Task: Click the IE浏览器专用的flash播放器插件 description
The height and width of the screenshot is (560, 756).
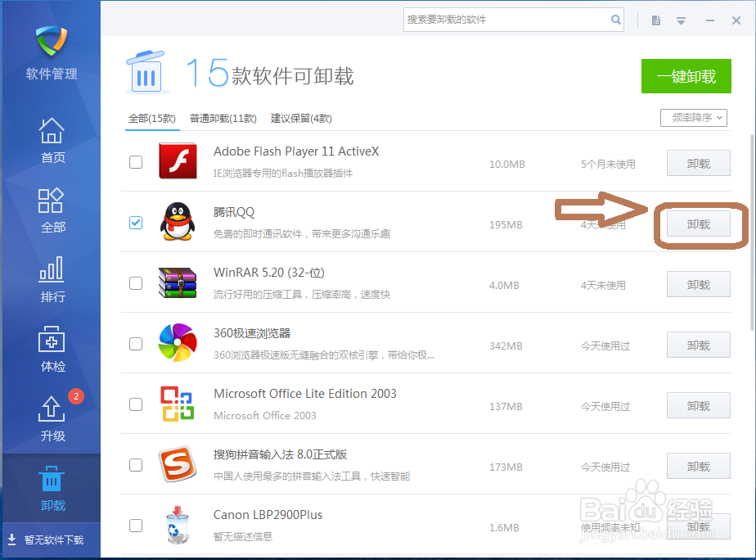Action: 283,173
